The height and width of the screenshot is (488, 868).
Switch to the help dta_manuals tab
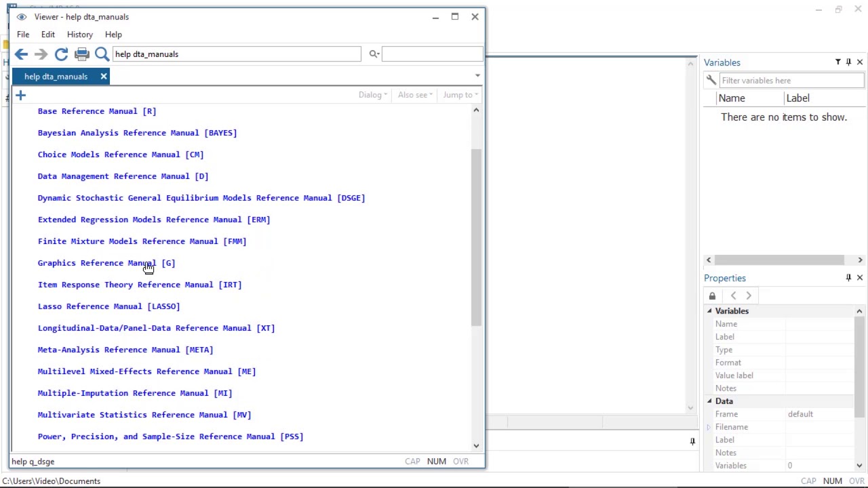click(x=56, y=77)
